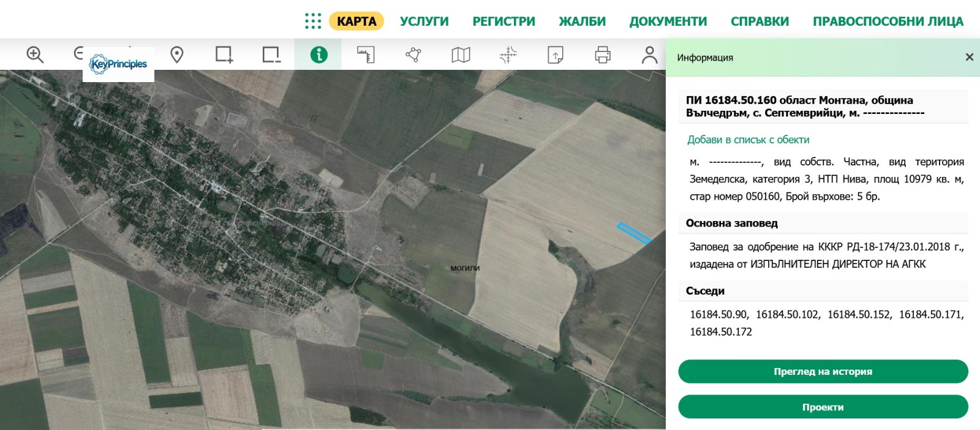The image size is (980, 430).
Task: Choose the remove-from-selection rectangle tool
Action: click(x=271, y=55)
